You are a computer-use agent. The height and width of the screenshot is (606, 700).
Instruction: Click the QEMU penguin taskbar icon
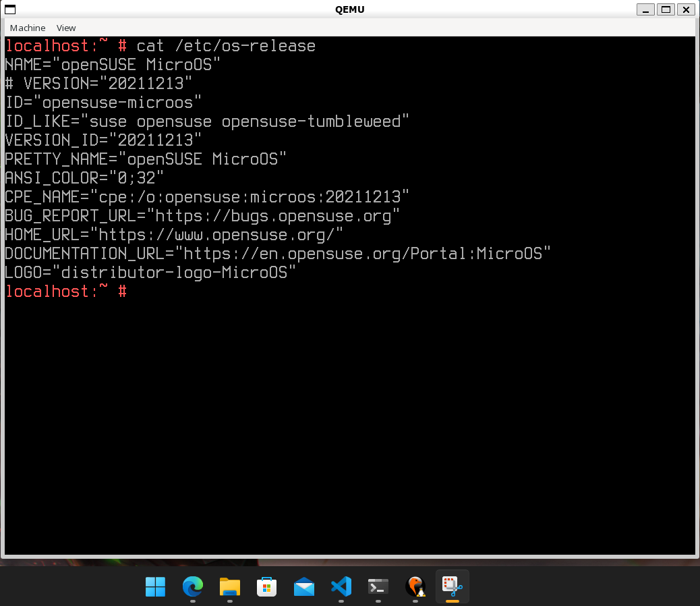[x=415, y=586]
